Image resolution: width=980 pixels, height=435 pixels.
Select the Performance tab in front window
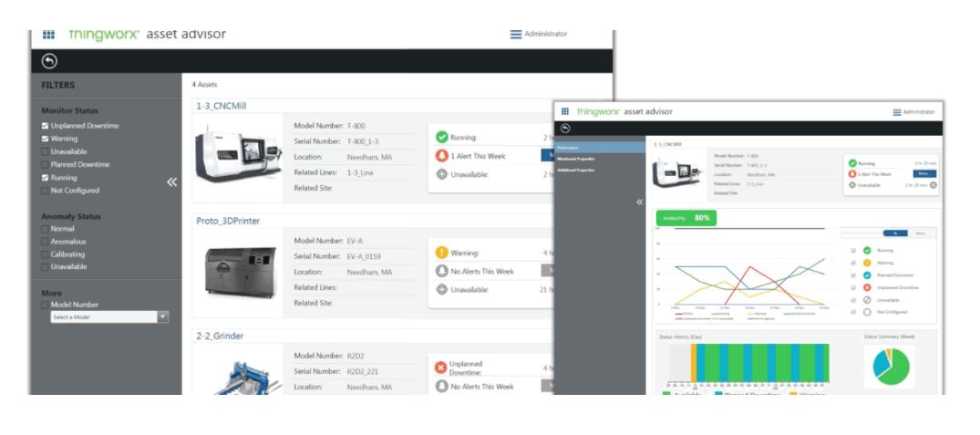coord(599,148)
